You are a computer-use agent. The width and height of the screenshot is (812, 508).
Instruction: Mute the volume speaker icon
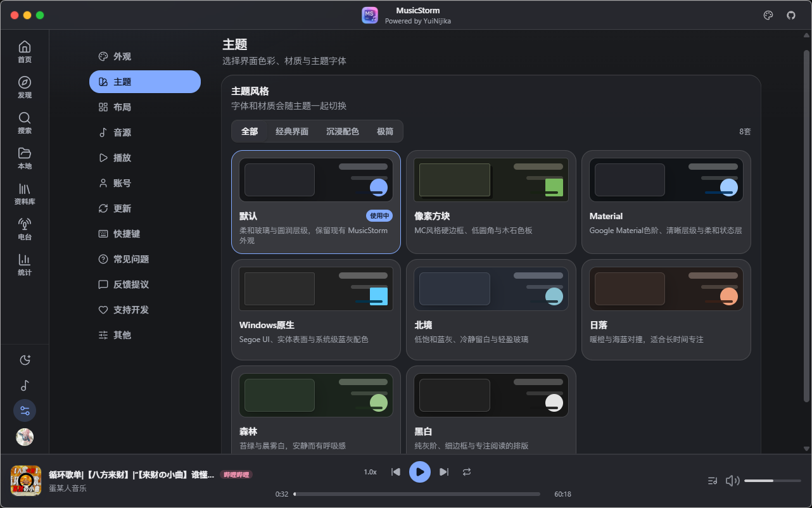click(x=732, y=481)
